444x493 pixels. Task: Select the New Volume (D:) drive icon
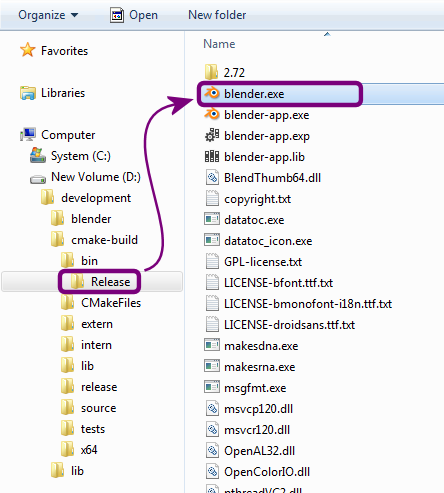(x=38, y=179)
